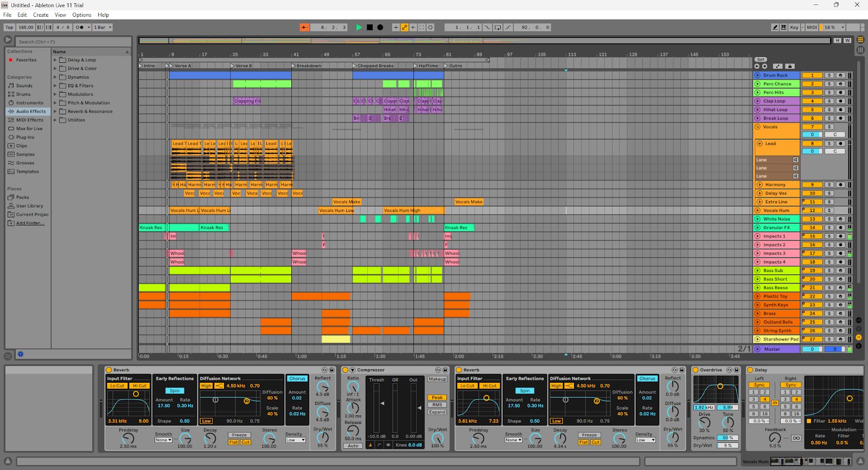
Task: Click the browser search field
Action: point(73,42)
